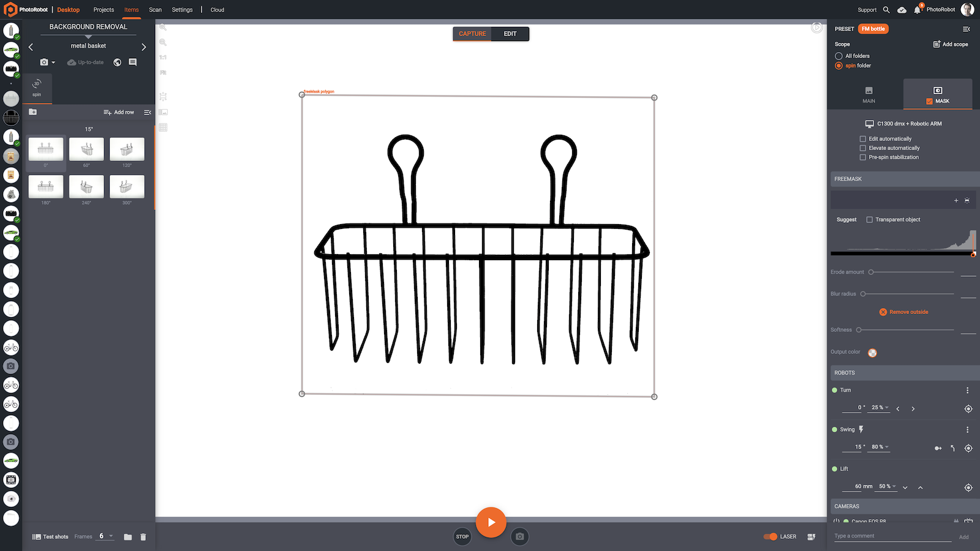Viewport: 980px width, 551px height.
Task: Open the Projects menu
Action: pyautogui.click(x=103, y=10)
